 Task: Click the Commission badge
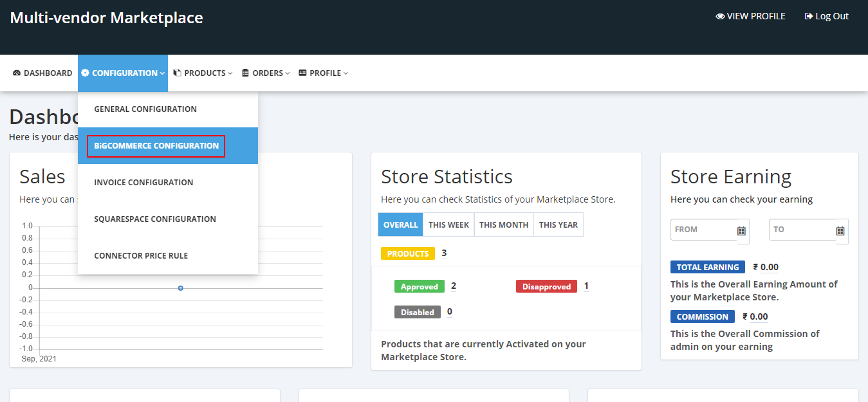coord(703,316)
